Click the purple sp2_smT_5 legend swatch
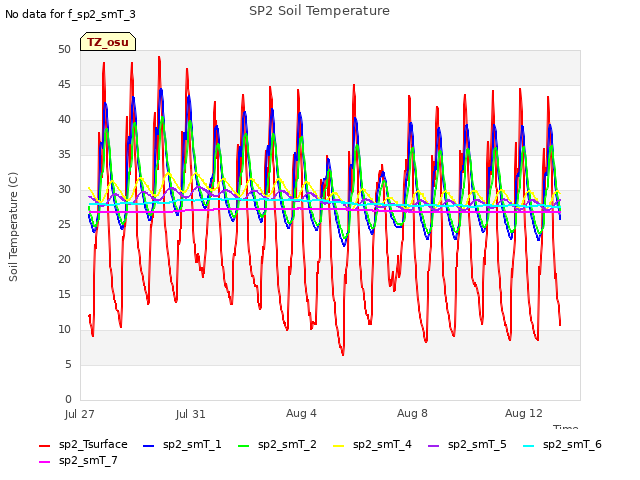 tap(433, 446)
